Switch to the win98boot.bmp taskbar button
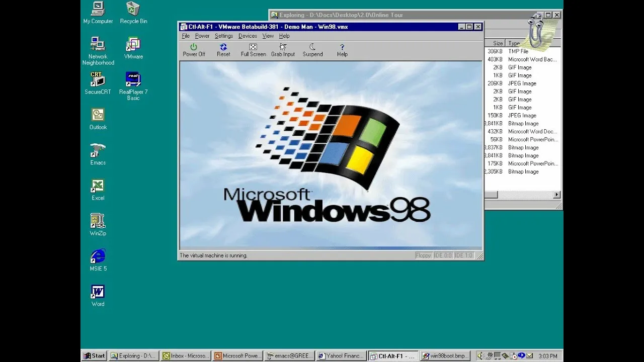 pyautogui.click(x=445, y=356)
